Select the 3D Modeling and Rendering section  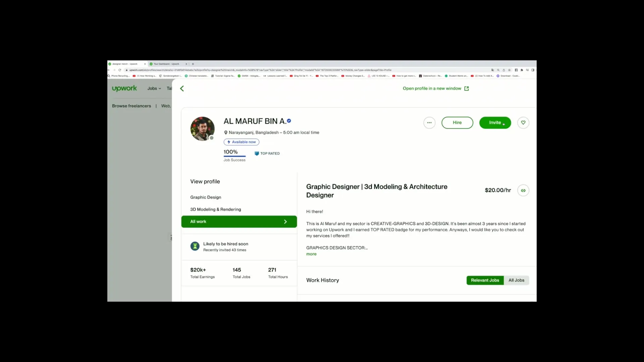pos(215,209)
